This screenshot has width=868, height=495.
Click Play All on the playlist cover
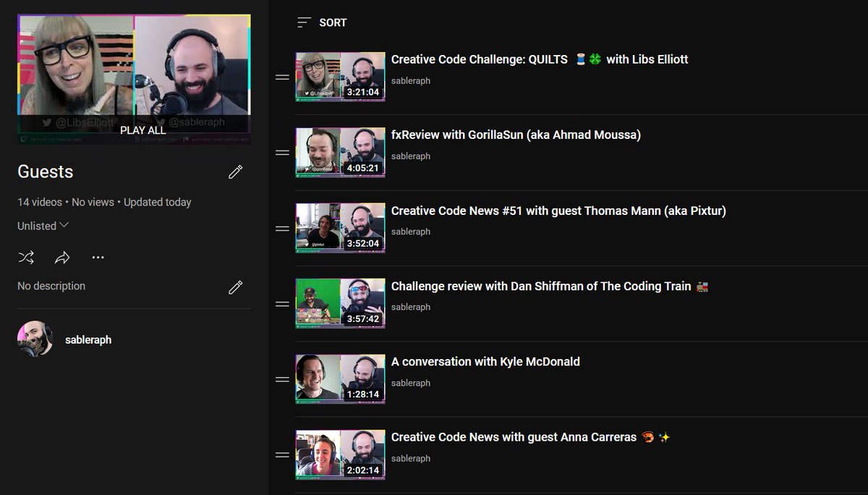click(142, 130)
